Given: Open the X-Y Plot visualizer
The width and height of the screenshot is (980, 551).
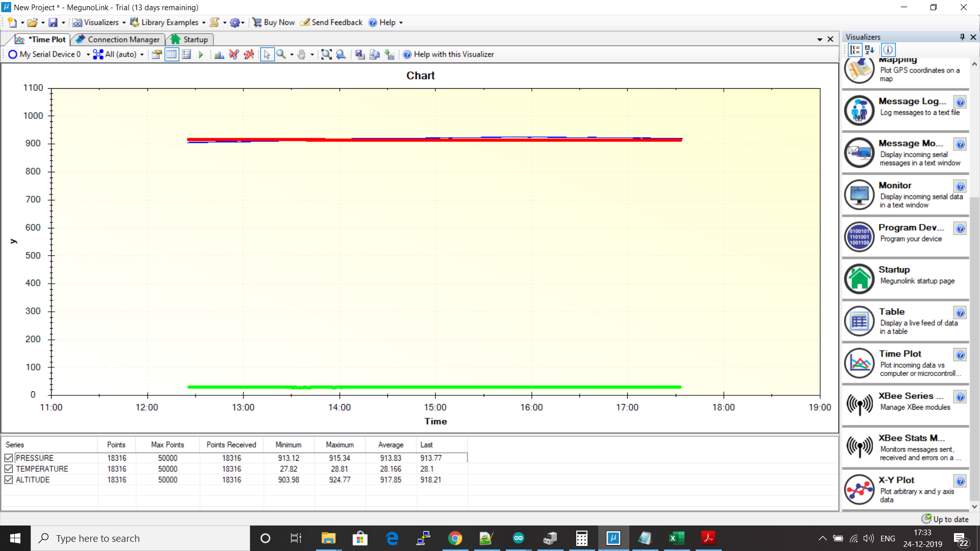Looking at the screenshot, I should click(859, 489).
